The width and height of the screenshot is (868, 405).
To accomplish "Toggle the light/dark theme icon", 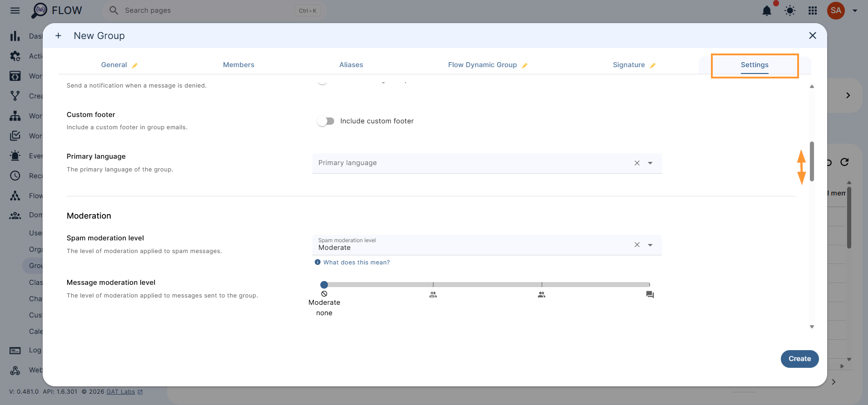I will point(790,10).
